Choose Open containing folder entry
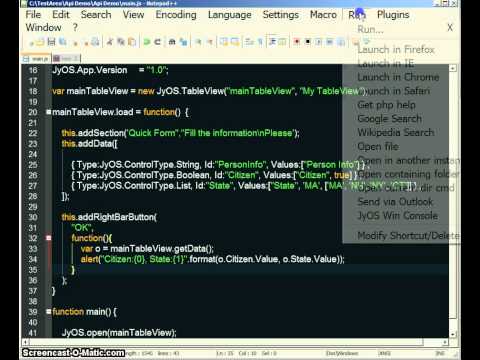 [408, 174]
